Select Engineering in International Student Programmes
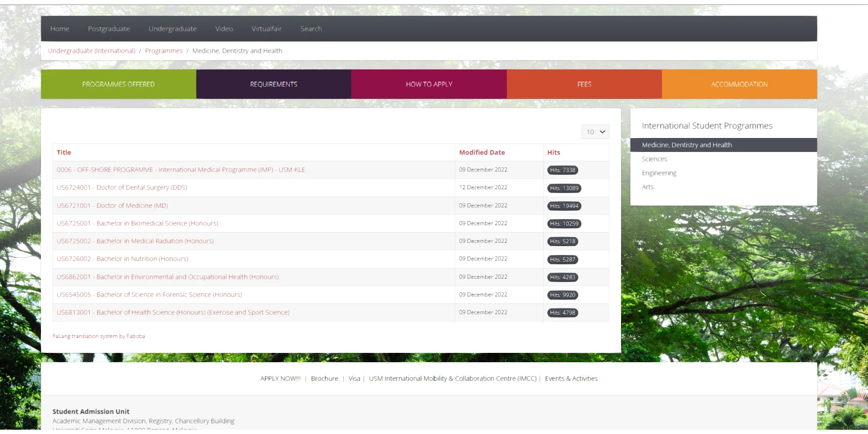Viewport: 868px width, 434px height. pyautogui.click(x=659, y=173)
